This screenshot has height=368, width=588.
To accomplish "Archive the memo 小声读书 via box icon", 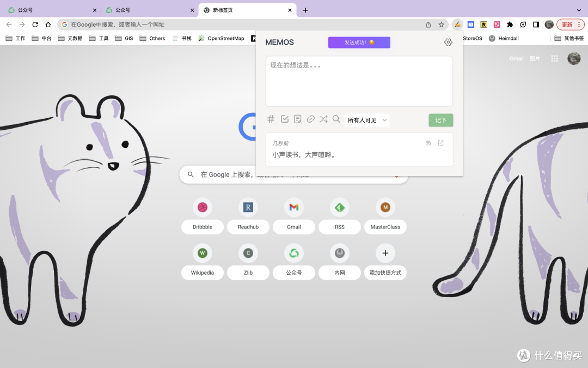I will (428, 143).
